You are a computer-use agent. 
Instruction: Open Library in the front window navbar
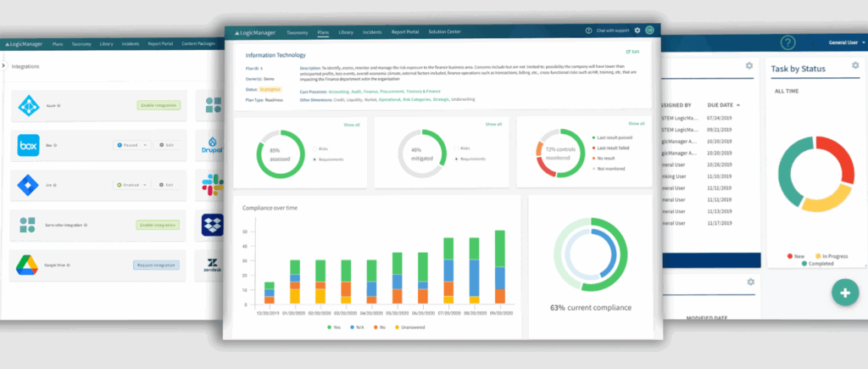pyautogui.click(x=346, y=32)
